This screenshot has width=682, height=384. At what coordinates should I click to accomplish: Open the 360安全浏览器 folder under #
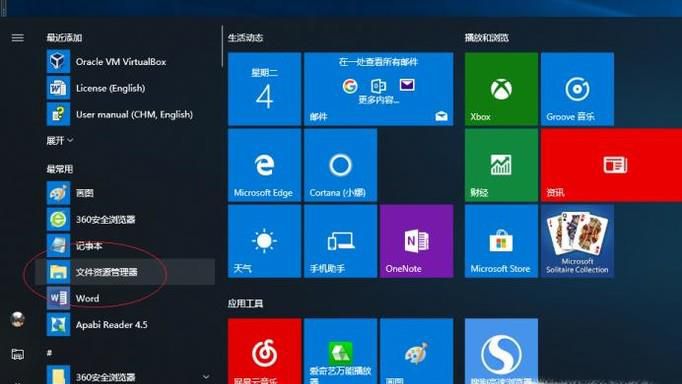click(x=130, y=377)
